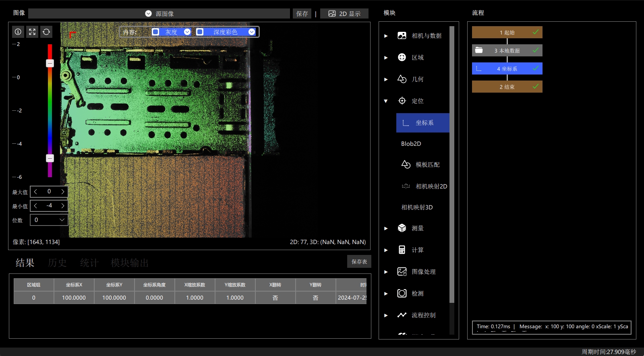Expand the 相机与数据 group arrow
Viewport: 644px width, 356px height.
pos(386,36)
